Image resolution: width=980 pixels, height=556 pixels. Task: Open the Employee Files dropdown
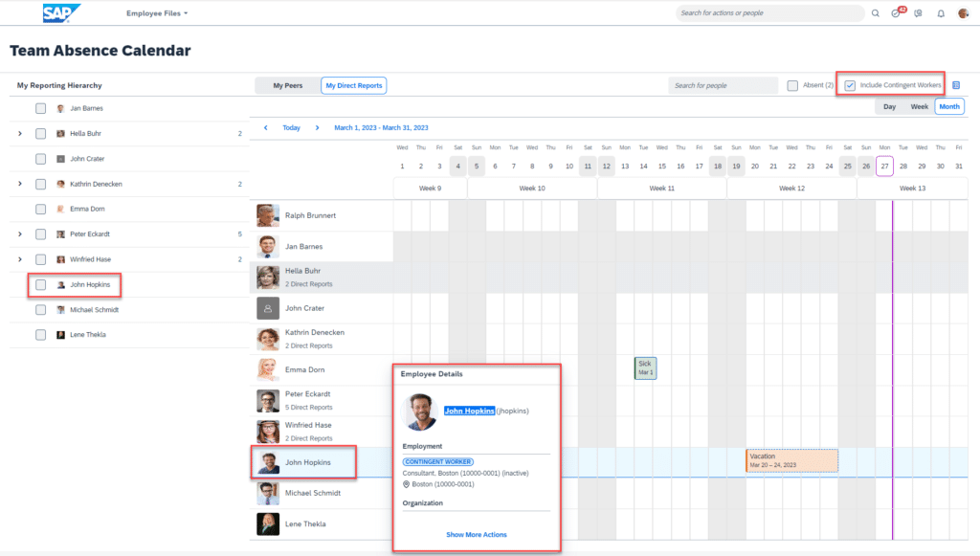tap(158, 13)
